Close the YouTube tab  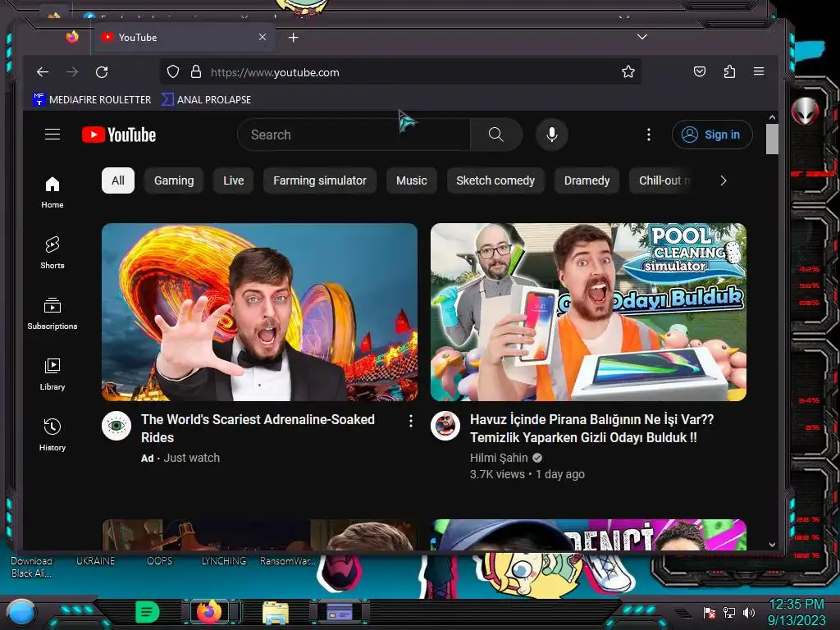262,37
